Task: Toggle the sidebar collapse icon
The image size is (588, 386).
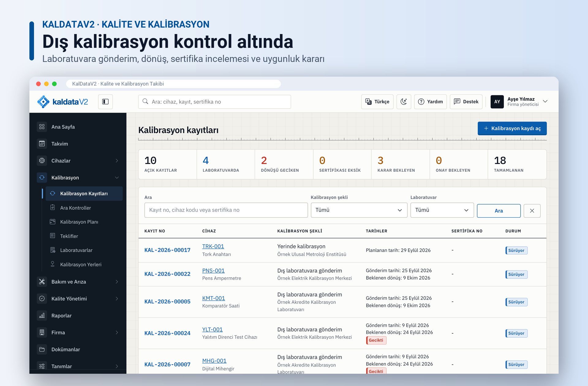Action: (105, 102)
